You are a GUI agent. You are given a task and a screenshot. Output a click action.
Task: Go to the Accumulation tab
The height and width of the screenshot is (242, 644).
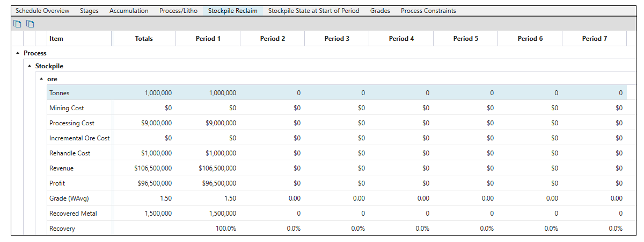tap(129, 10)
